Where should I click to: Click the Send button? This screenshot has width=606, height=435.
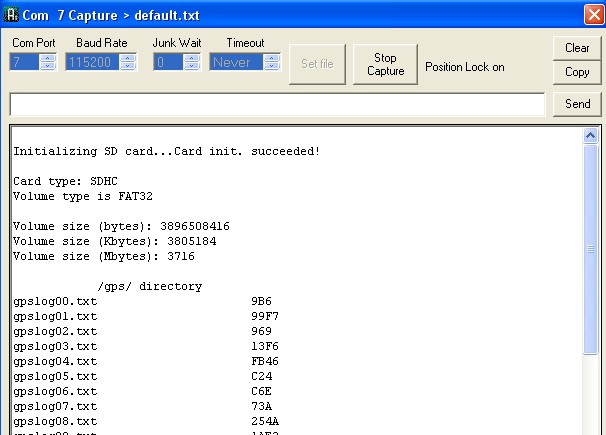tap(577, 104)
